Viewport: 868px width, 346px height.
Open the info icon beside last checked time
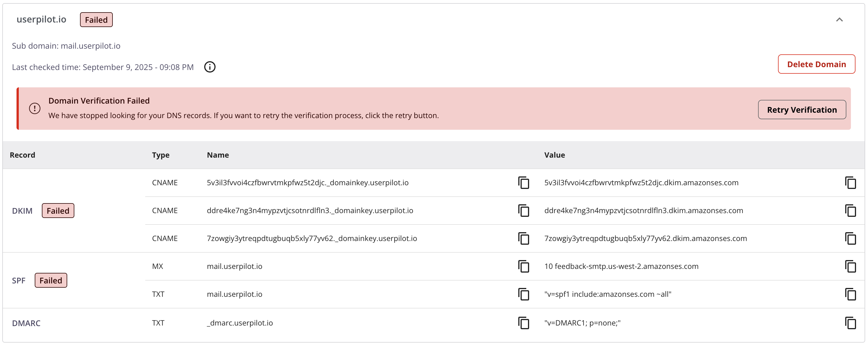tap(210, 67)
